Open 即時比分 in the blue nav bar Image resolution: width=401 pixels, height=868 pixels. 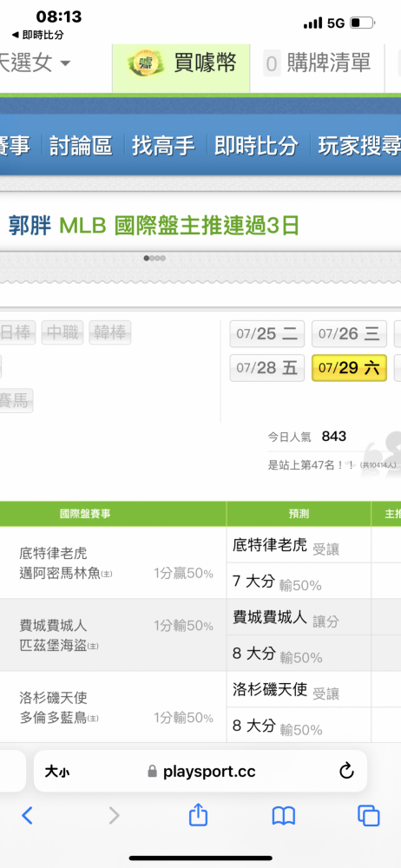coord(256,146)
